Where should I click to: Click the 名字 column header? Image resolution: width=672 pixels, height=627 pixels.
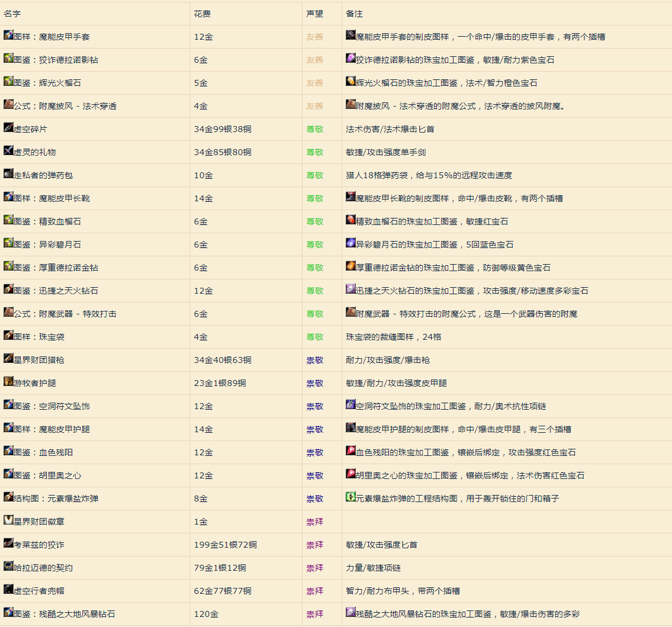tap(12, 14)
